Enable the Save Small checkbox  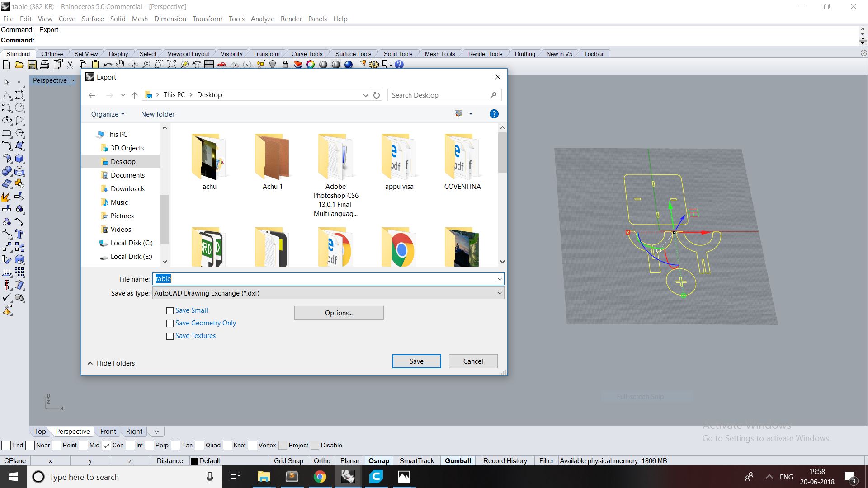click(170, 310)
